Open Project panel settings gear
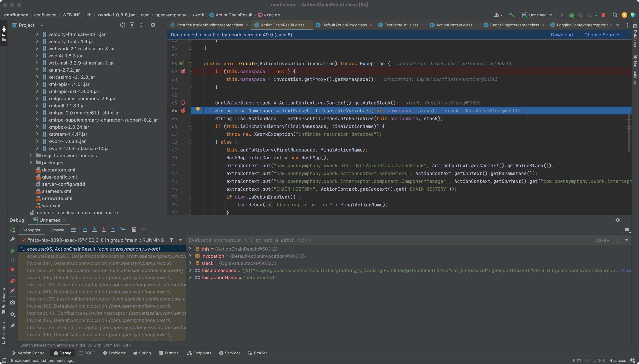The image size is (639, 364). 153,25
